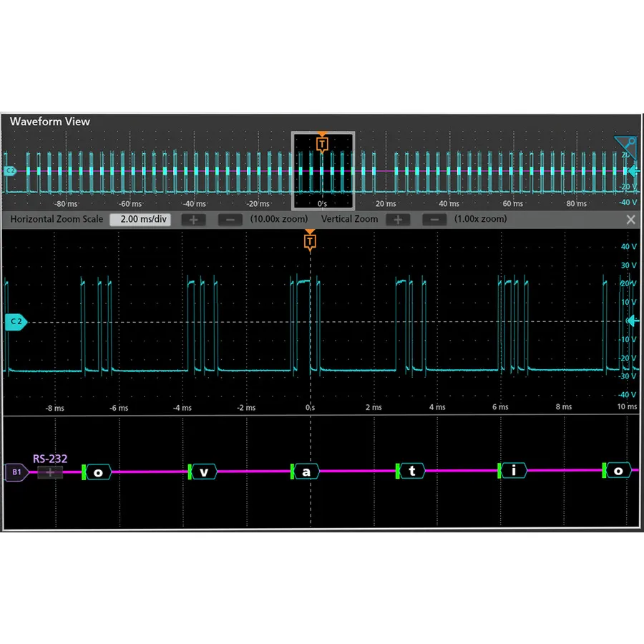
Task: Expand the RS-232 bus using the plus control
Action: point(50,472)
